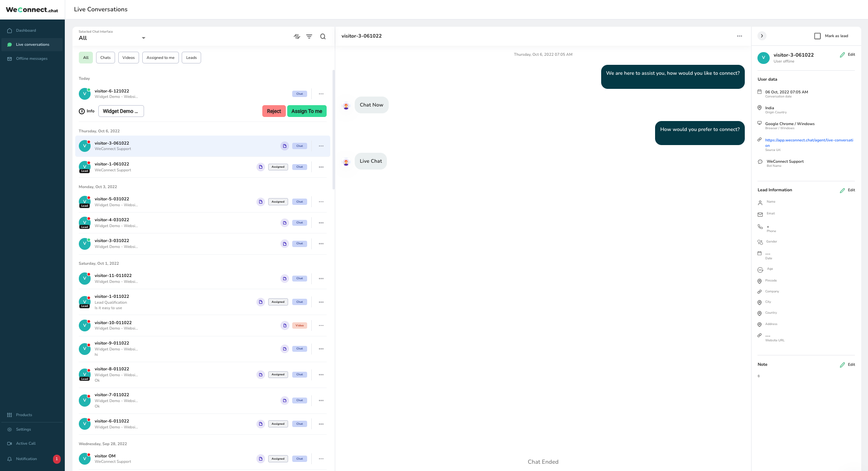This screenshot has width=868, height=471.
Task: Click the lead Phone field
Action: coord(806,228)
